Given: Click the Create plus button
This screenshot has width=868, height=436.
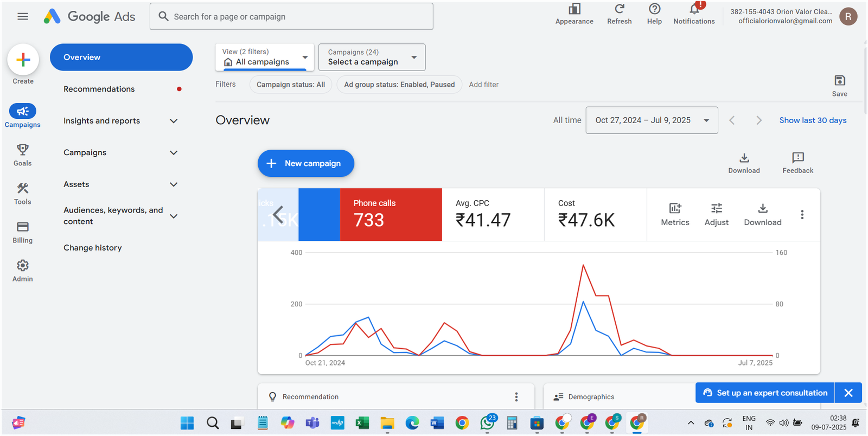Looking at the screenshot, I should point(23,60).
